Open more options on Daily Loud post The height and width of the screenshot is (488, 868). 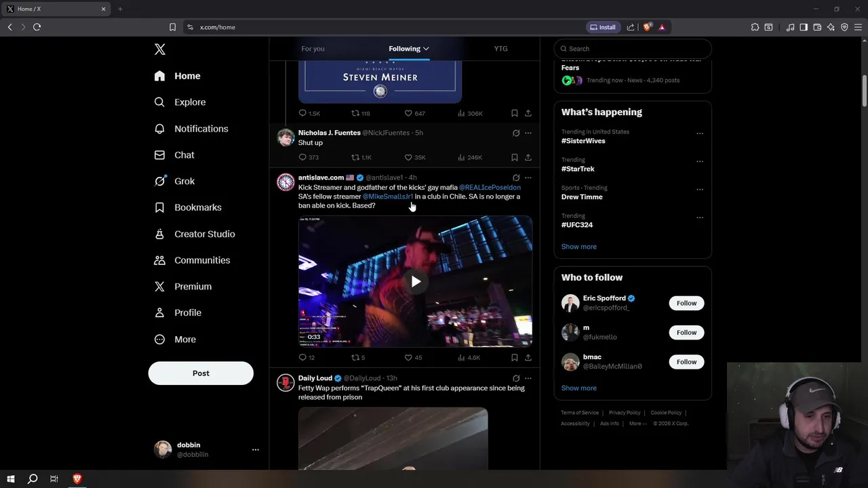(528, 378)
